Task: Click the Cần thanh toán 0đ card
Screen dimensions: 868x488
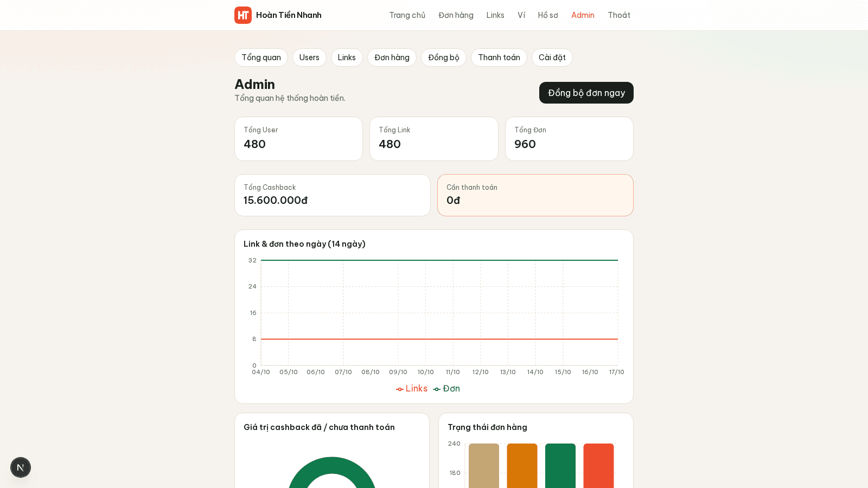Action: click(535, 195)
